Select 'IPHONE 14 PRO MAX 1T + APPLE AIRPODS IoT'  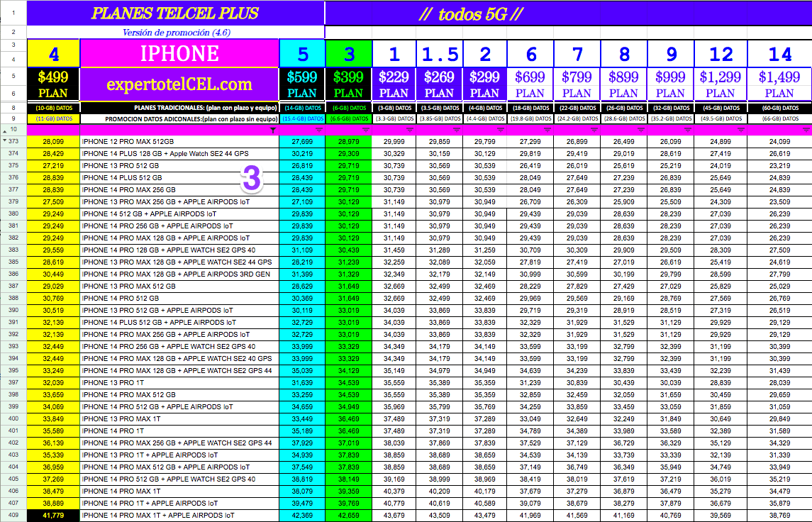point(179,516)
